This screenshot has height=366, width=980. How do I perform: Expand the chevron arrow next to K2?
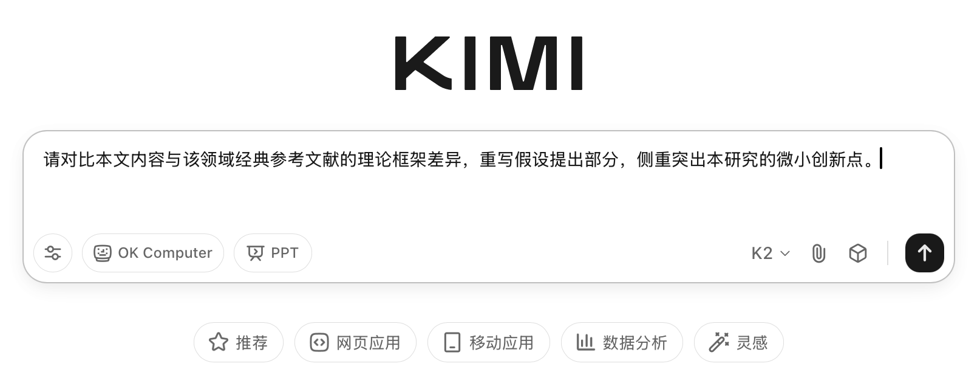[784, 254]
